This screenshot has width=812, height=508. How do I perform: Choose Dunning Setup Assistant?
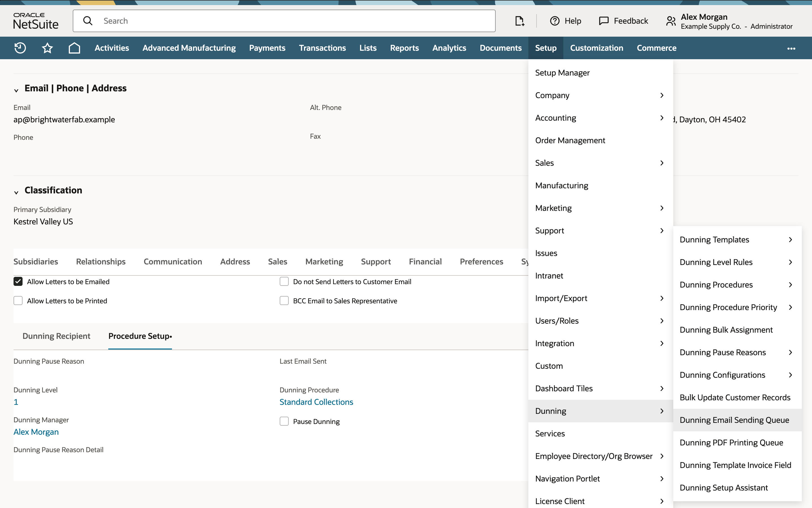coord(737,487)
